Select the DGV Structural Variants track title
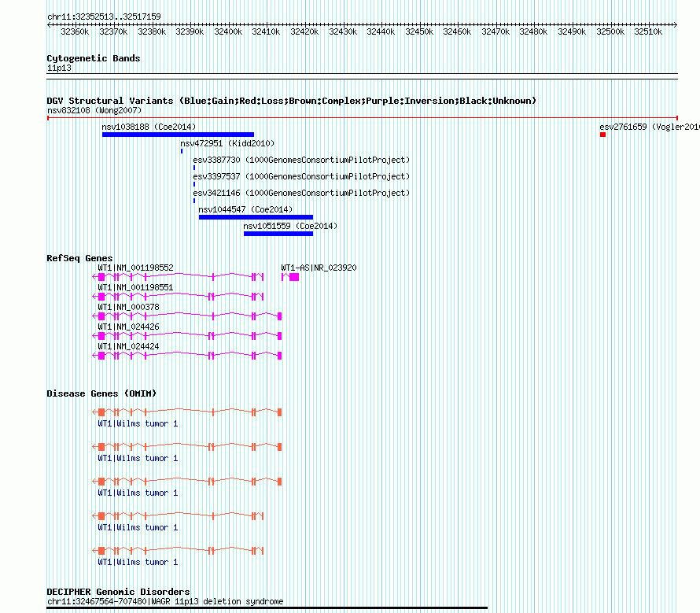Screen dimensions: 700x613 pos(291,101)
